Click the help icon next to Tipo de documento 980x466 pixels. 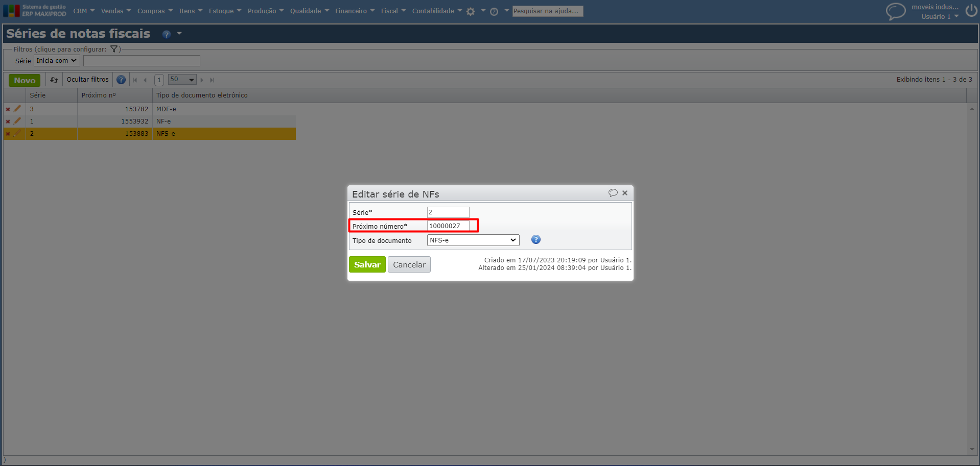pos(536,240)
